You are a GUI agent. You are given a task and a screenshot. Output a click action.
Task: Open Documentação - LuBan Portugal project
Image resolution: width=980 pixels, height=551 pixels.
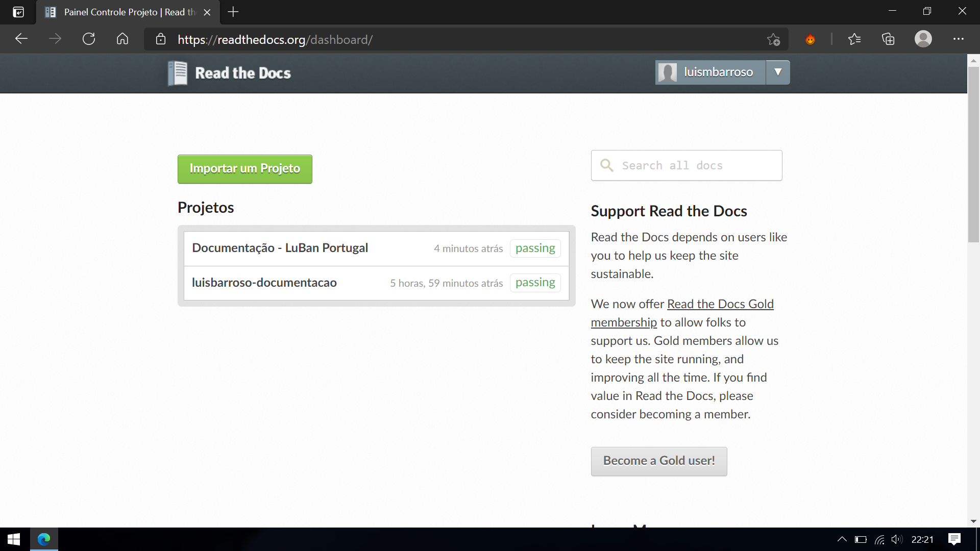tap(280, 248)
